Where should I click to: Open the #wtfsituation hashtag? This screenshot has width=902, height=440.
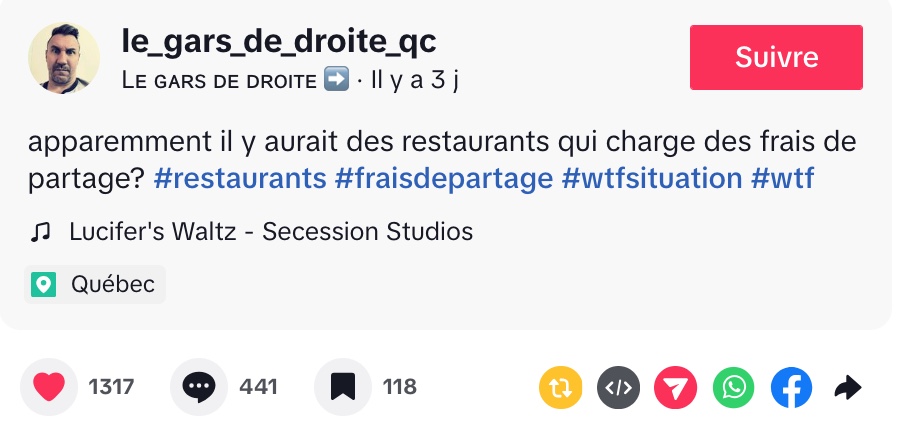tap(651, 179)
